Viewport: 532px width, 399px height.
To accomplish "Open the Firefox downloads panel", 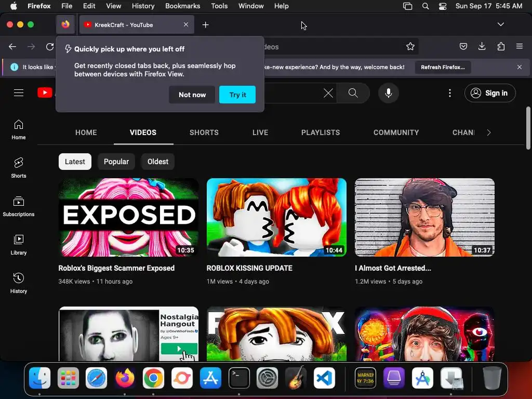I will tap(482, 46).
